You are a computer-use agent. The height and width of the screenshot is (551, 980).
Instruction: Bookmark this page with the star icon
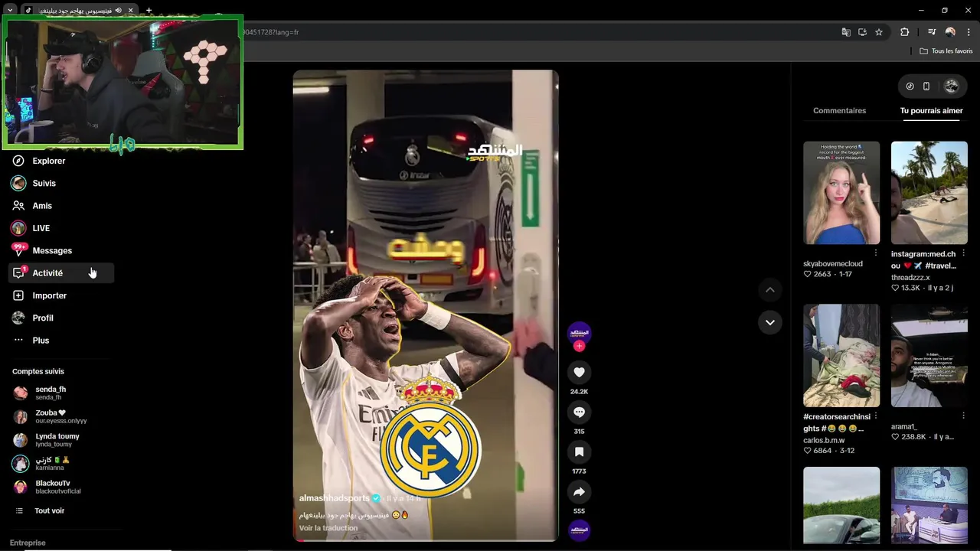(879, 32)
